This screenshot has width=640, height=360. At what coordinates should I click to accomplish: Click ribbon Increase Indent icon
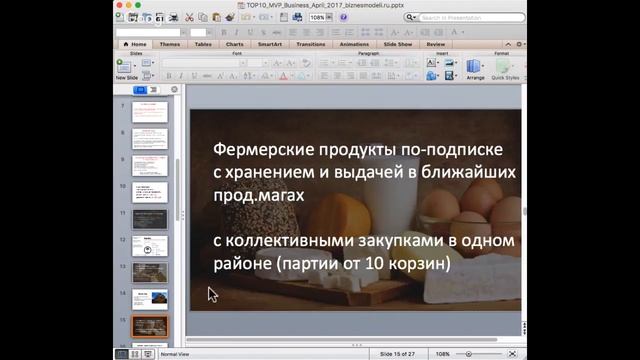point(375,63)
